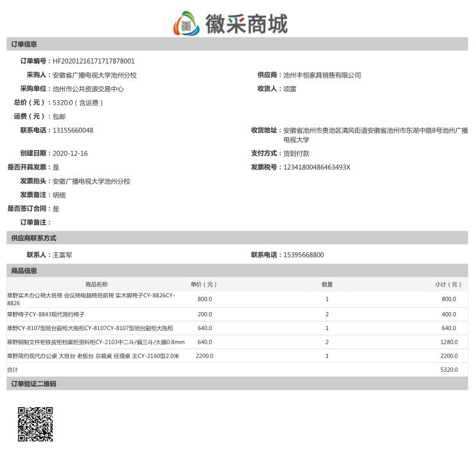Select purchasing unit 池州市公共资源交易中心
Viewport: 476px width, 456px height.
[88, 89]
